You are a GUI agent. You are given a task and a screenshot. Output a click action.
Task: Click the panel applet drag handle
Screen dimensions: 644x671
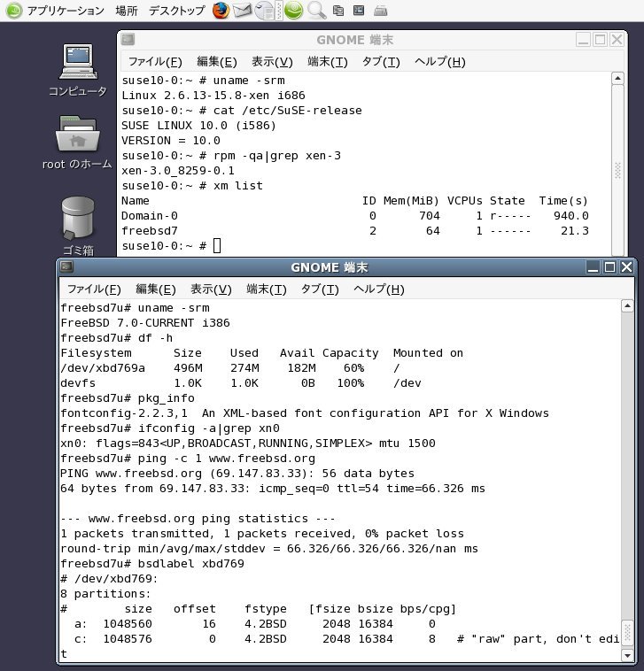coord(279,11)
